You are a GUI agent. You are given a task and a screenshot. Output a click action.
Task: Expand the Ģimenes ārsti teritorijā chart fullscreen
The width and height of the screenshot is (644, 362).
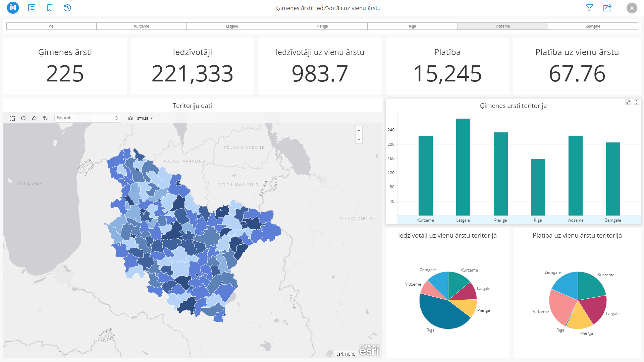click(x=628, y=102)
